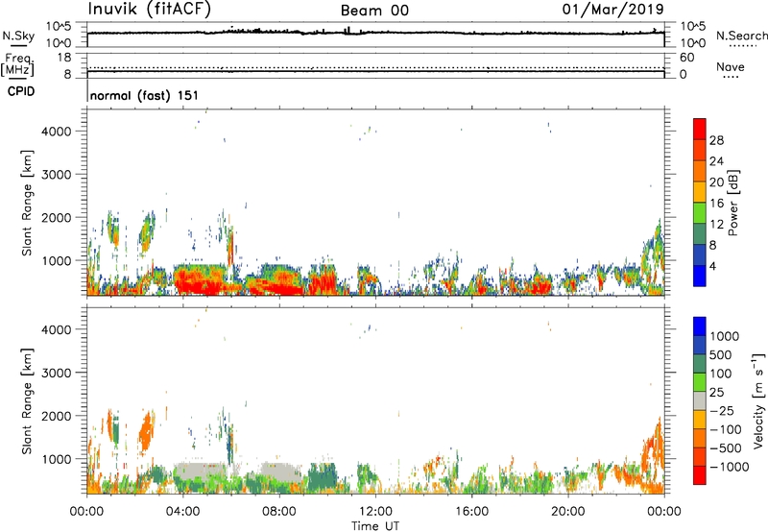The image size is (768, 532).
Task: Click the blue top segment of Velocity colorbar
Action: coord(700,326)
